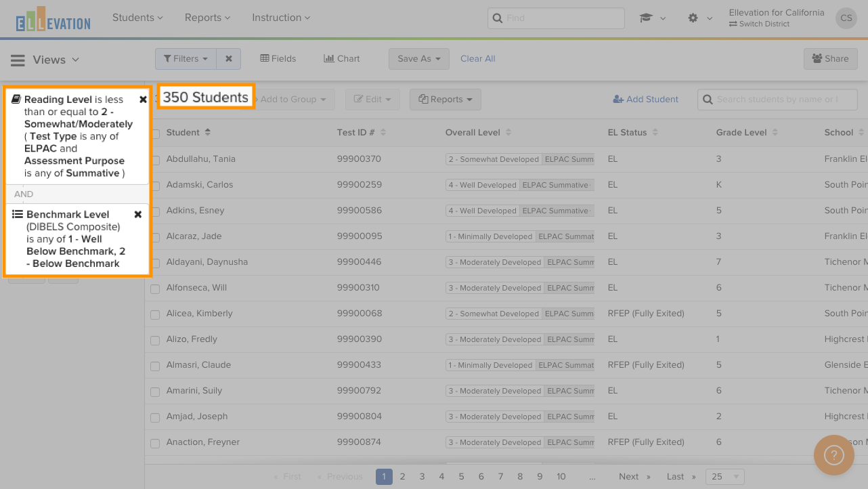Click the School column header
Image resolution: width=868 pixels, height=489 pixels.
coord(840,133)
